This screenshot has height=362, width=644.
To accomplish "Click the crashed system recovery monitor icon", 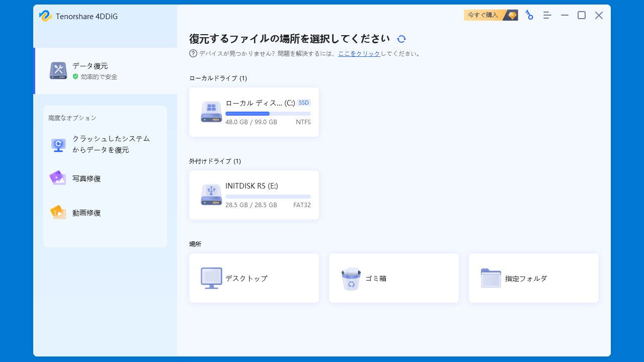I will [x=58, y=145].
